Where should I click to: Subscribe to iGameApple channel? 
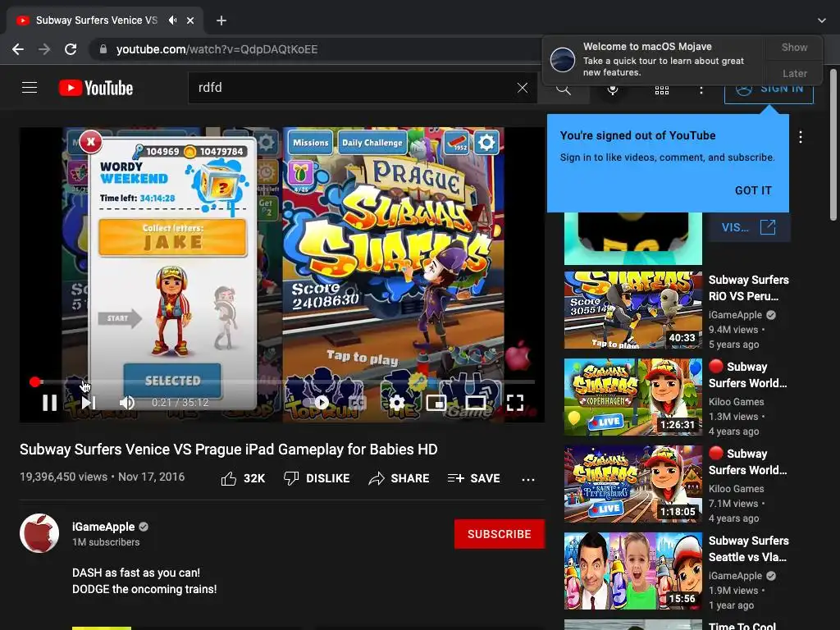[x=500, y=534]
